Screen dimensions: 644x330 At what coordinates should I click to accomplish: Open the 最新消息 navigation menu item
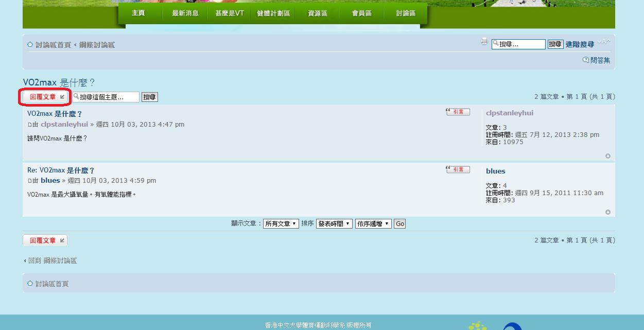[x=185, y=13]
